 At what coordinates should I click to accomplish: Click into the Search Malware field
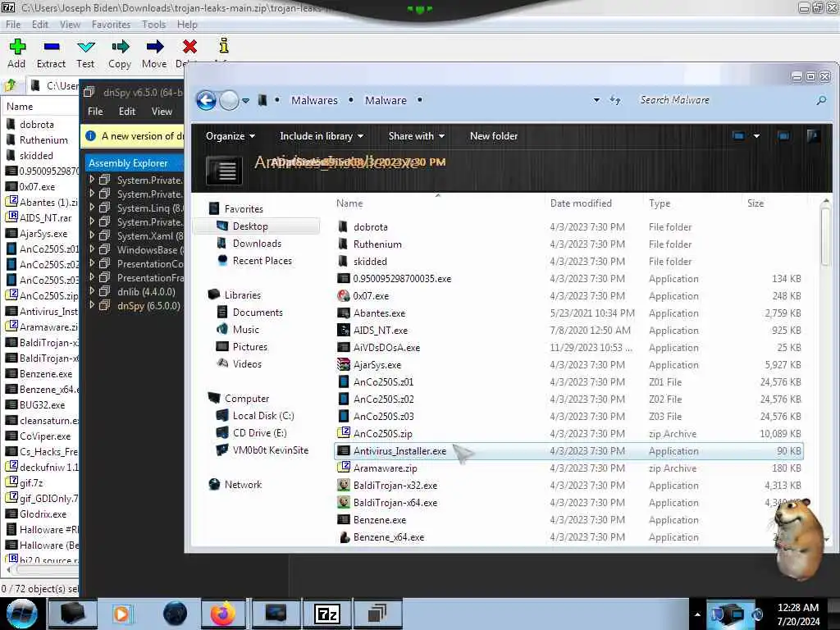point(724,100)
